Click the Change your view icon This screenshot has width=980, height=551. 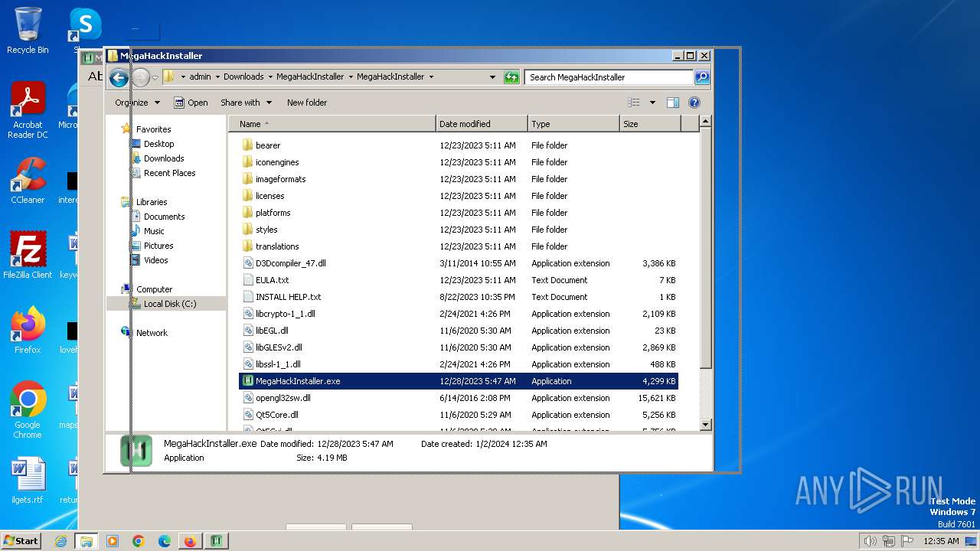634,103
